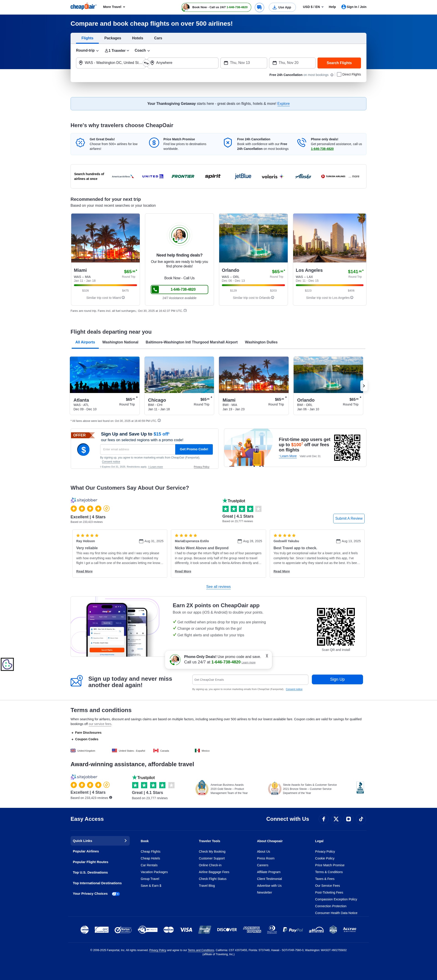Click Read More on Ray Hobson review
The image size is (437, 980).
click(x=84, y=571)
